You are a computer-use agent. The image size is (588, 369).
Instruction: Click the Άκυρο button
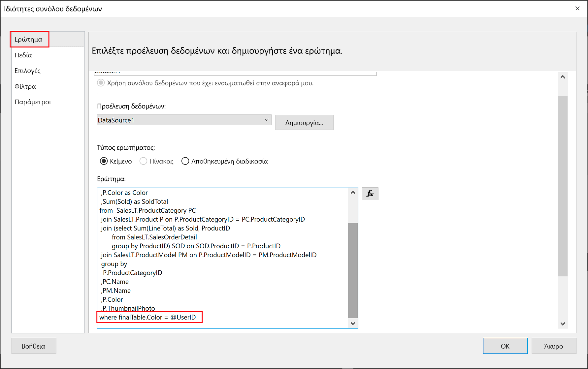[x=554, y=346]
